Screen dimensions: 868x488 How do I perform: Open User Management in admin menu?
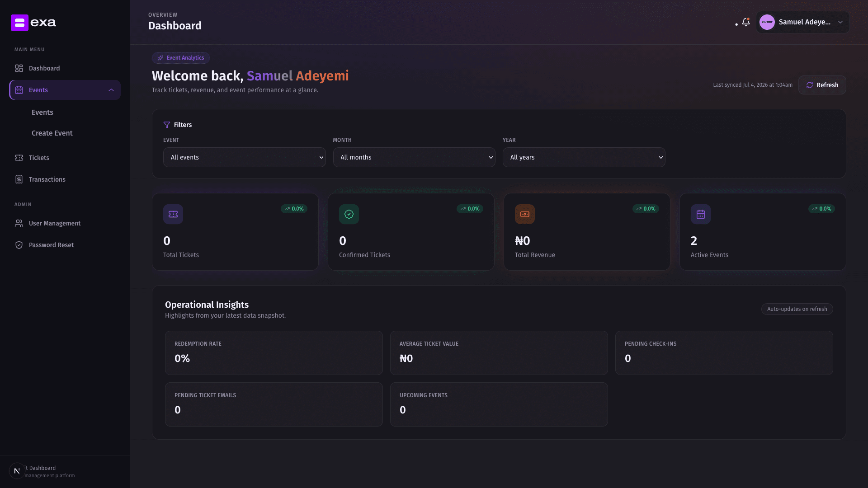pos(65,223)
